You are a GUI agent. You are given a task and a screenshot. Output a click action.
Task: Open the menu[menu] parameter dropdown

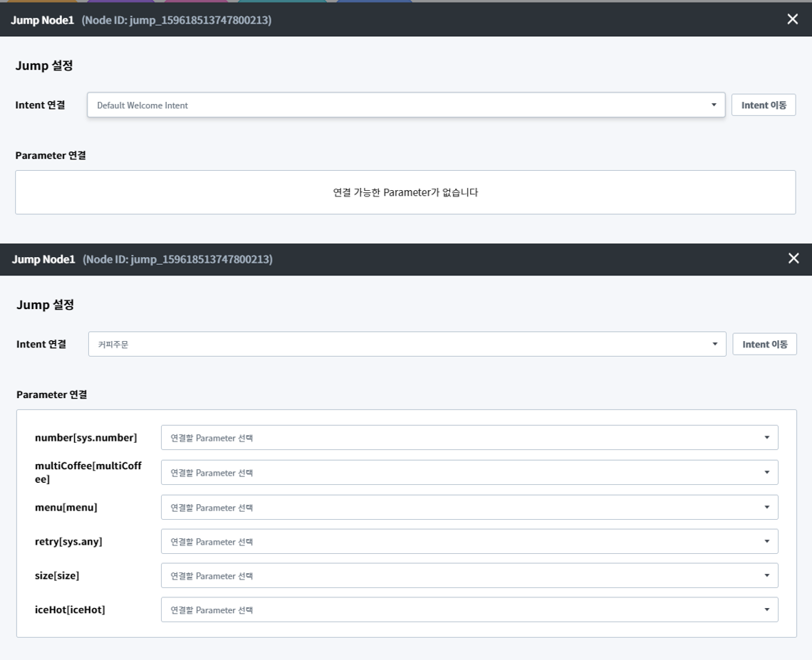(x=469, y=508)
